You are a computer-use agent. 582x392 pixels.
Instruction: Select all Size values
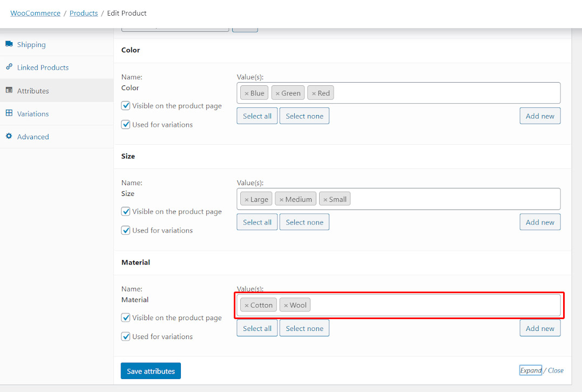pos(257,222)
